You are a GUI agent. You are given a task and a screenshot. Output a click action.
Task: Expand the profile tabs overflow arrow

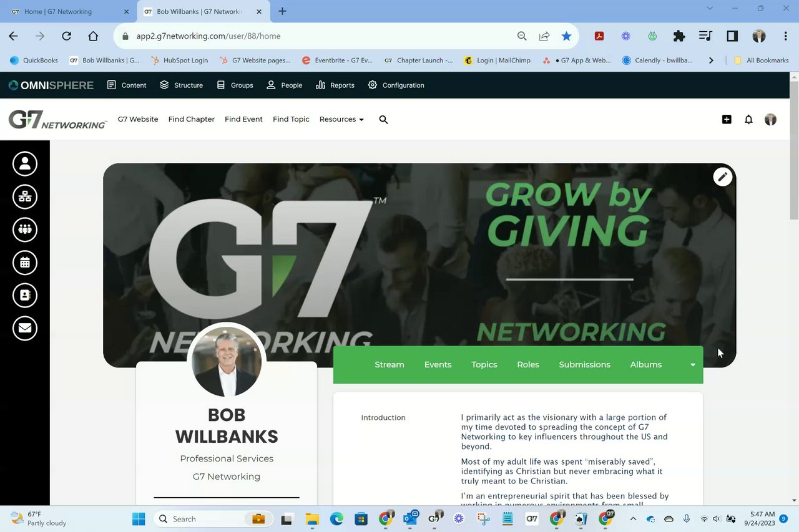pos(692,365)
